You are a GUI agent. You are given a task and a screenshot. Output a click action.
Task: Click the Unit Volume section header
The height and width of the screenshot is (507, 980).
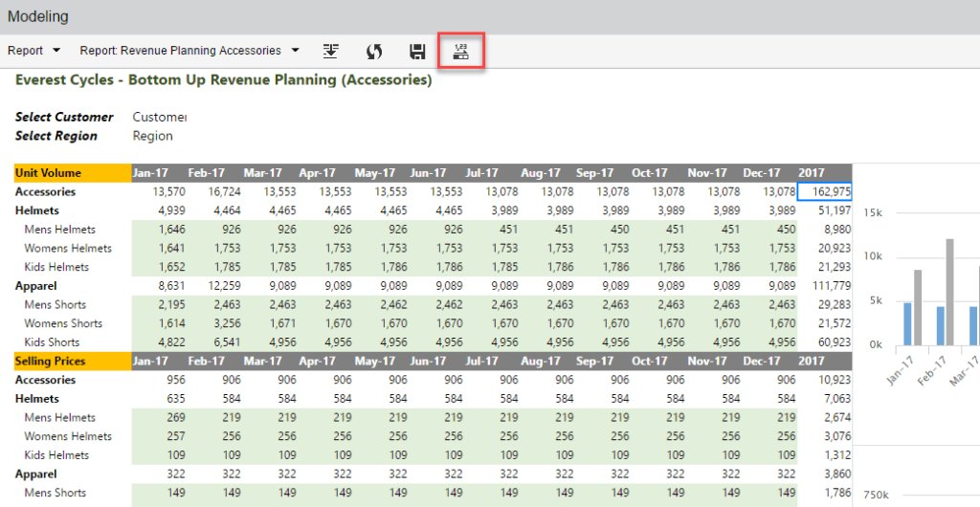73,173
